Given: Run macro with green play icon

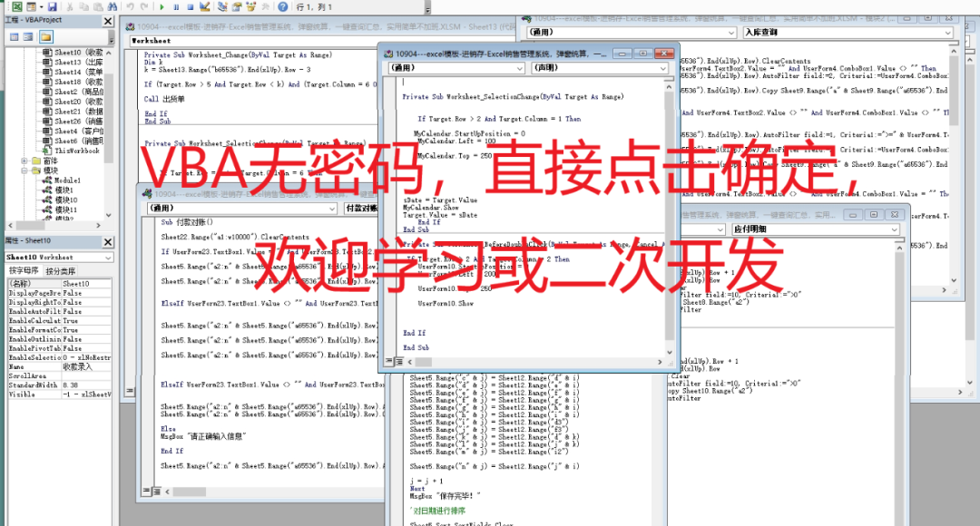Looking at the screenshot, I should point(162,7).
